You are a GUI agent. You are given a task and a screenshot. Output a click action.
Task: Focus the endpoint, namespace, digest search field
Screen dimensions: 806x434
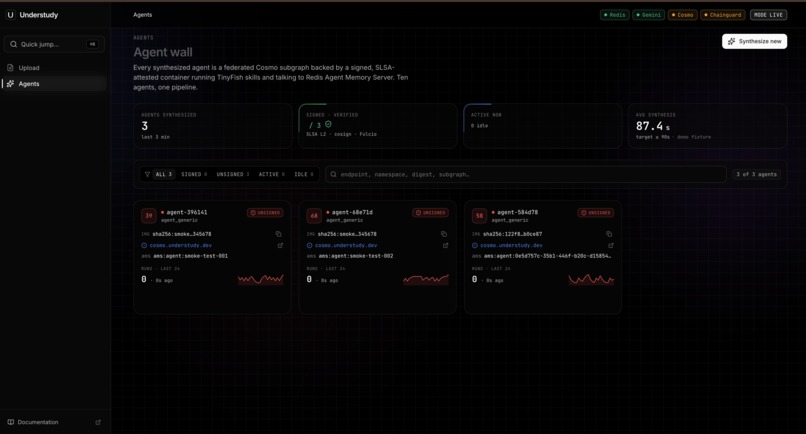(x=526, y=174)
